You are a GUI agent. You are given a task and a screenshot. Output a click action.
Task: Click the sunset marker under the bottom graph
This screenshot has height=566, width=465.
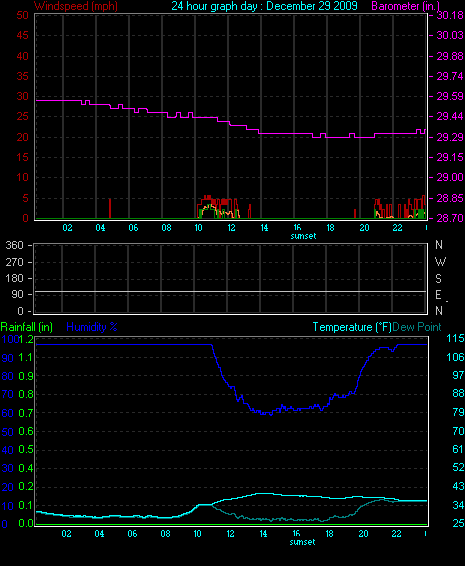tap(303, 542)
